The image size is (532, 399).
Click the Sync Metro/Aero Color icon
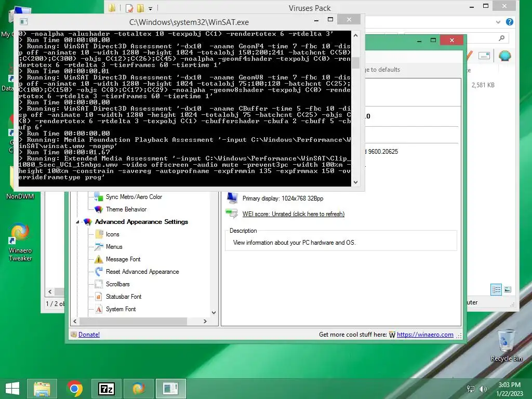[99, 197]
